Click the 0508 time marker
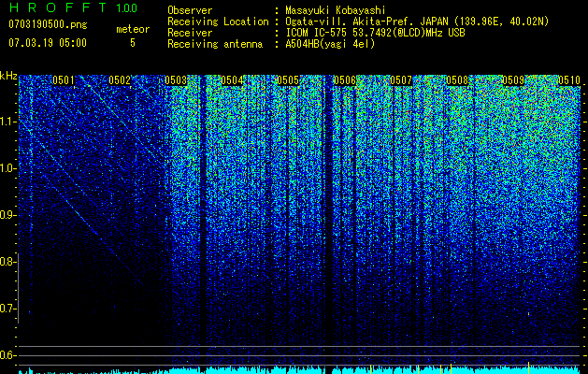This screenshot has height=374, width=588. pyautogui.click(x=457, y=80)
